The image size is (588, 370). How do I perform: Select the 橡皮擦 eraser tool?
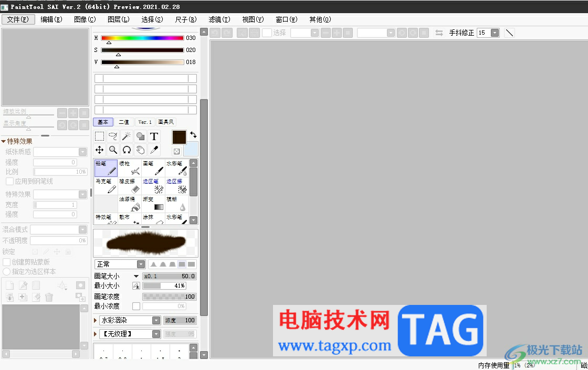(x=129, y=186)
